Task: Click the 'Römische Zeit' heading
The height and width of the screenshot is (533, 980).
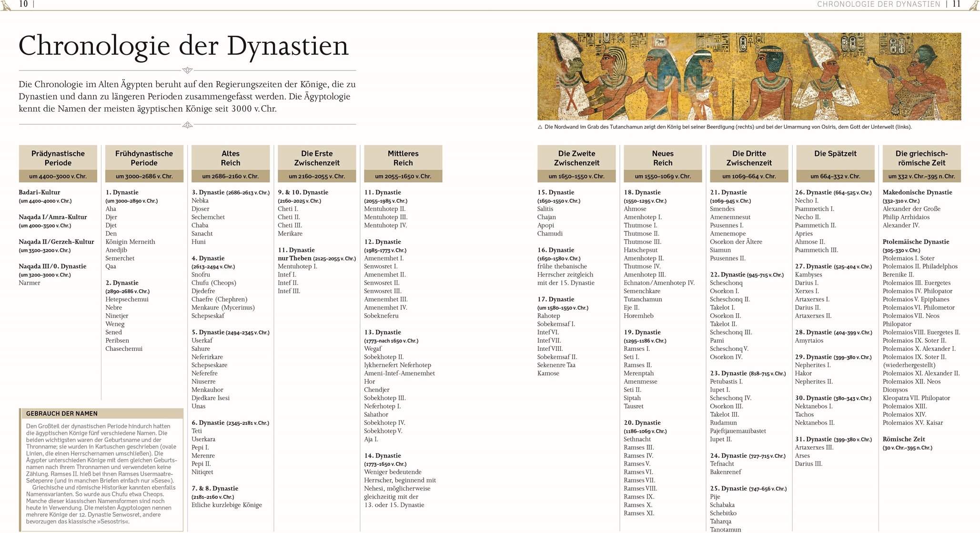Action: pyautogui.click(x=904, y=439)
